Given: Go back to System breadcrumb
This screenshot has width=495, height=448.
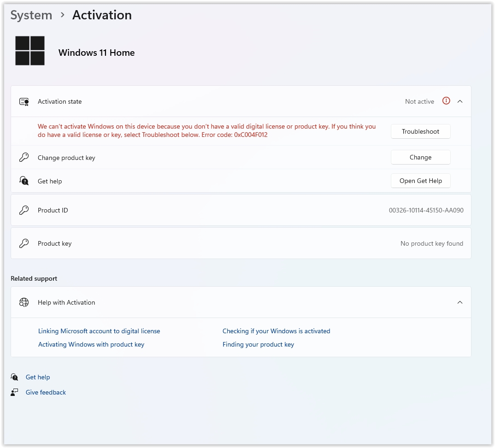Looking at the screenshot, I should click(31, 15).
